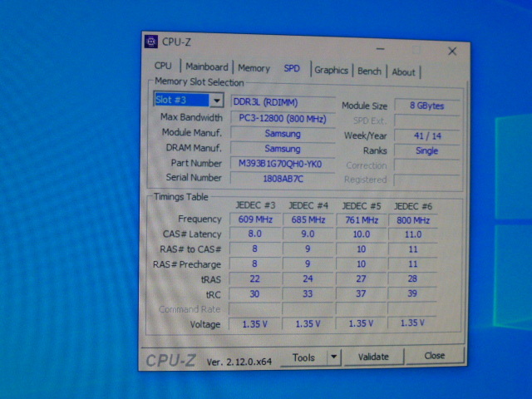Image resolution: width=532 pixels, height=399 pixels.
Task: Go to the About tab
Action: [403, 72]
